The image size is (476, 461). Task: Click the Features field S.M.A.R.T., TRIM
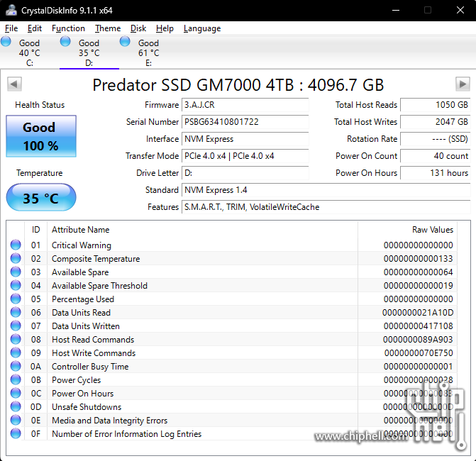click(326, 207)
